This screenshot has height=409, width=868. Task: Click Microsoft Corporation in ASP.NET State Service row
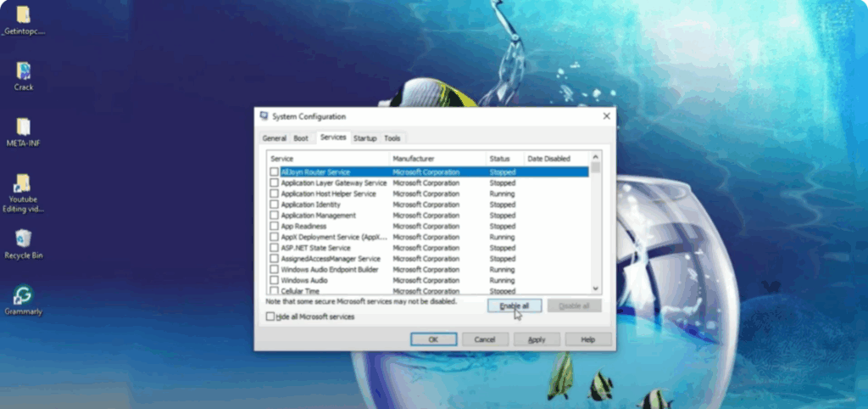coord(426,248)
